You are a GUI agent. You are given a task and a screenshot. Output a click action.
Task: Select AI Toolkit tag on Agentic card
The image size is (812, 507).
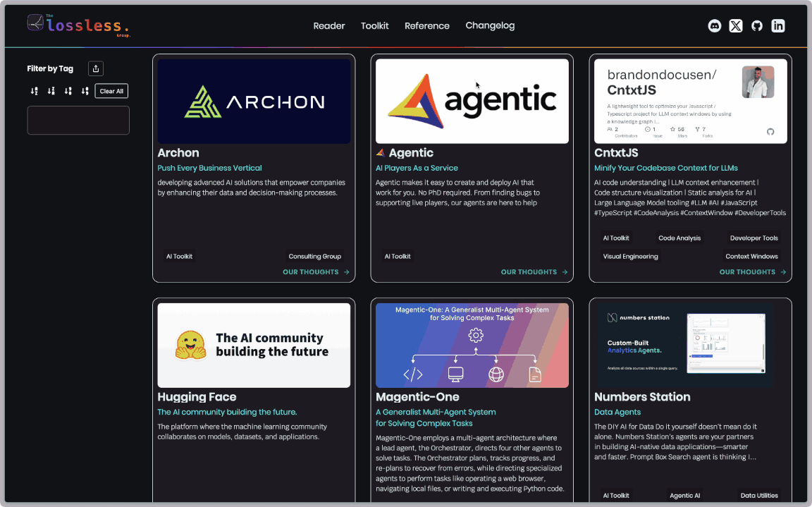click(x=398, y=257)
